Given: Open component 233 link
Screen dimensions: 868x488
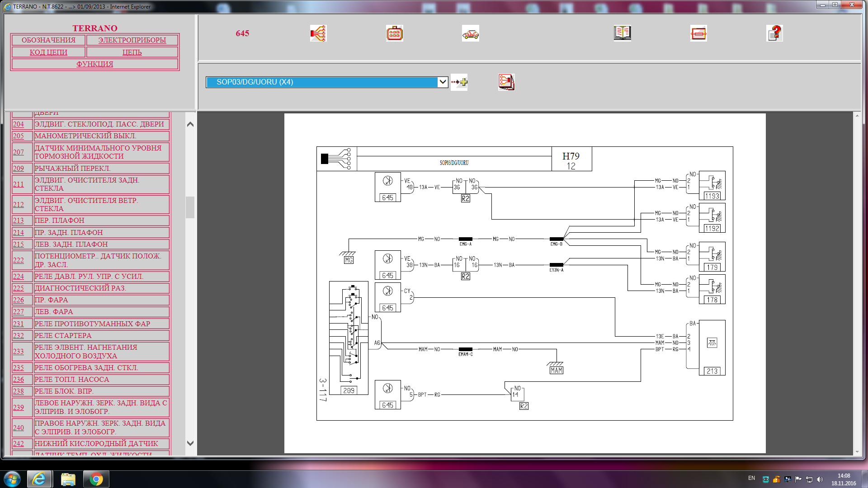Looking at the screenshot, I should pyautogui.click(x=19, y=352).
